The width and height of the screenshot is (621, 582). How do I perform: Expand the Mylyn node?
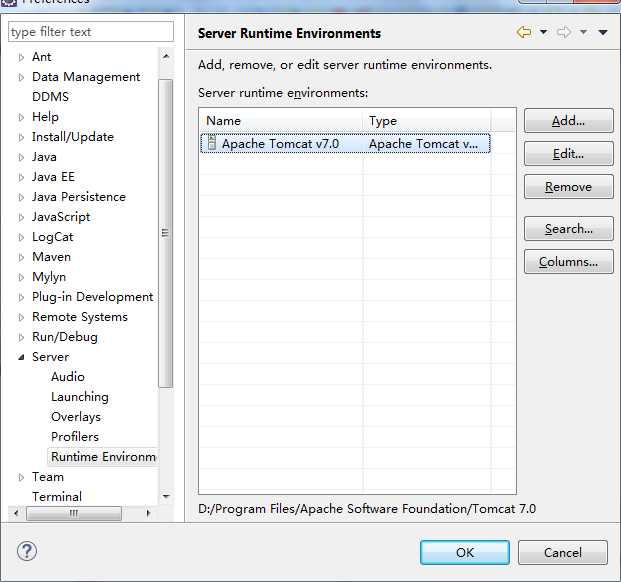click(21, 277)
